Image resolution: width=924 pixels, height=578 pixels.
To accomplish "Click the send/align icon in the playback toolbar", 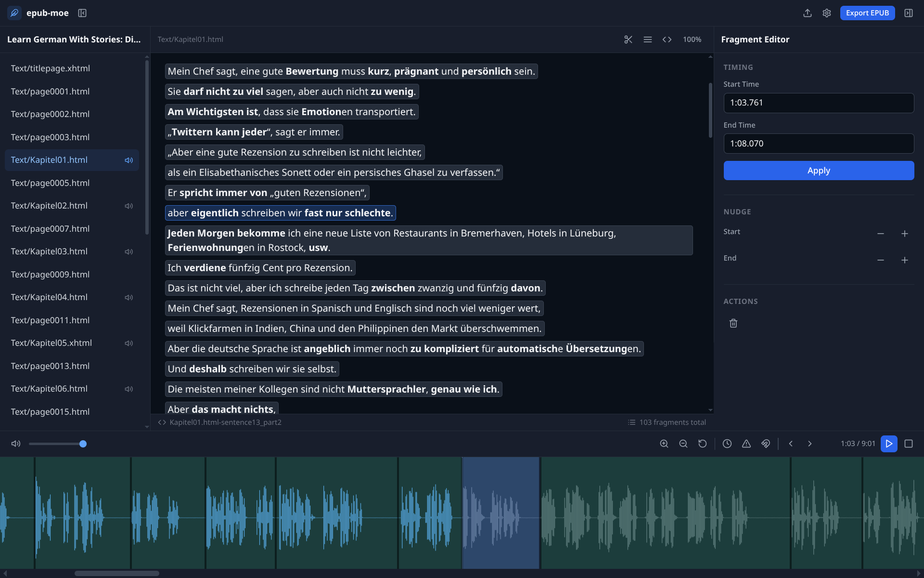I will point(766,444).
